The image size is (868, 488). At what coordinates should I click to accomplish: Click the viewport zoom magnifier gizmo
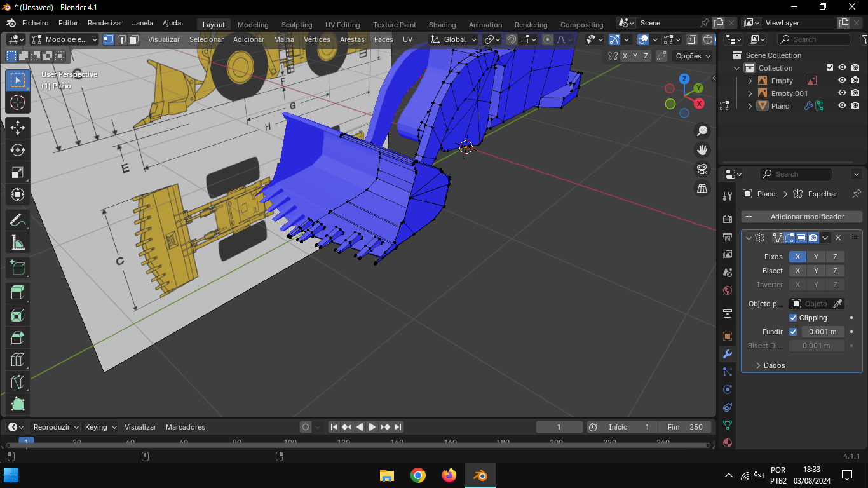tap(702, 131)
